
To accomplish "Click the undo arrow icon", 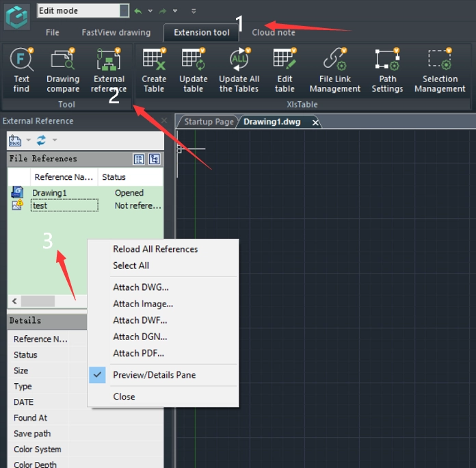I will coord(138,11).
